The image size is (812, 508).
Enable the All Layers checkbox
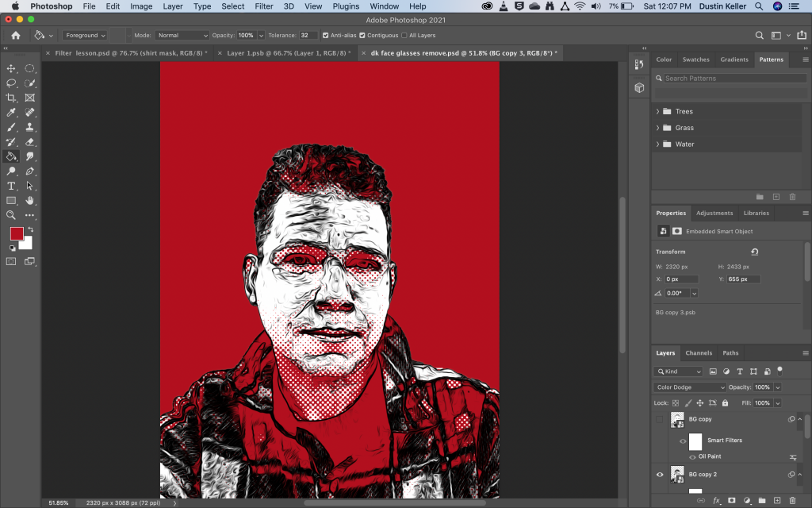pos(404,36)
